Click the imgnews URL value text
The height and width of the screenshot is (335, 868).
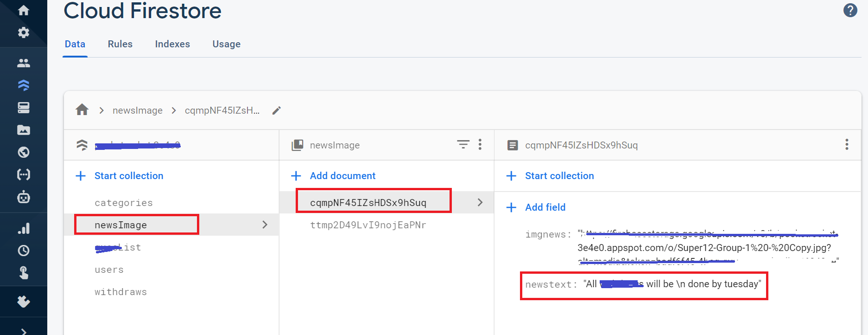click(708, 247)
